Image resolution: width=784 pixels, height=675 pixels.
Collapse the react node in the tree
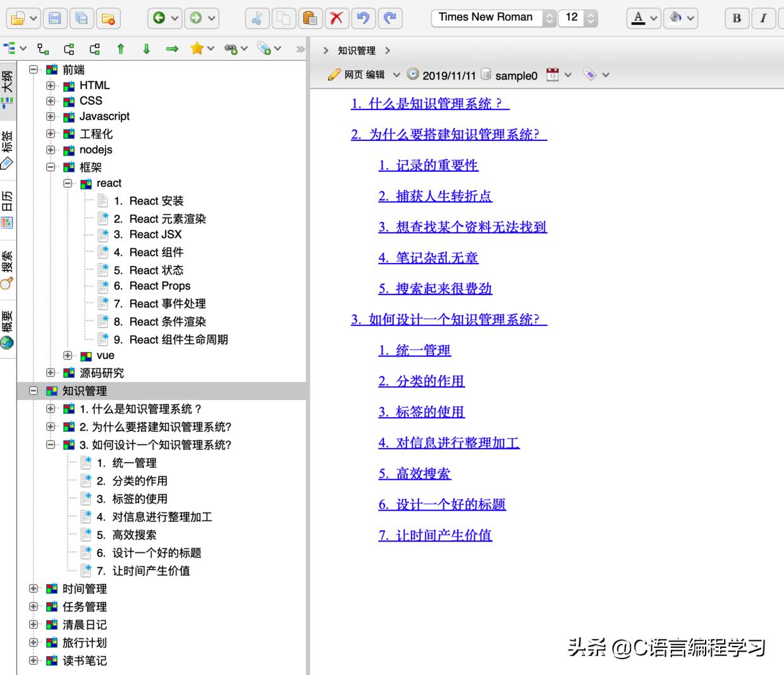(68, 183)
